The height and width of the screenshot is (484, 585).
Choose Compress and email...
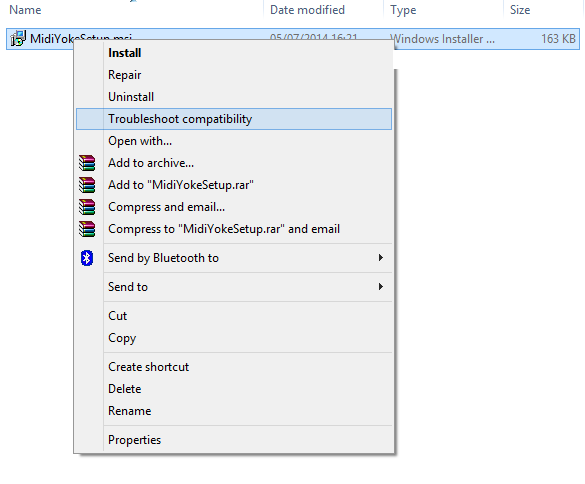coord(234,207)
